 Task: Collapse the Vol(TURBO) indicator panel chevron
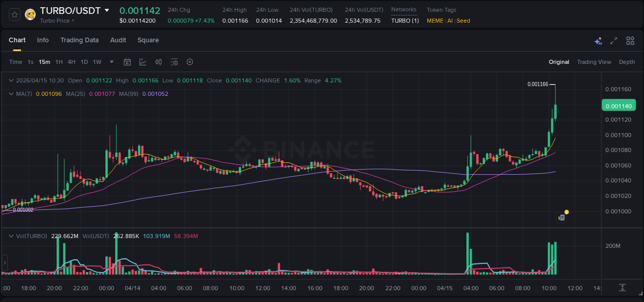tap(11, 236)
